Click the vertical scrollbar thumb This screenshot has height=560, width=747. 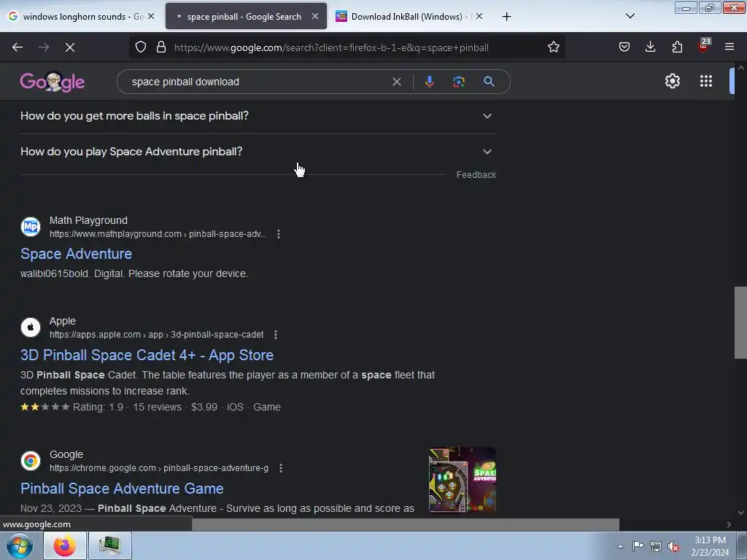[740, 322]
